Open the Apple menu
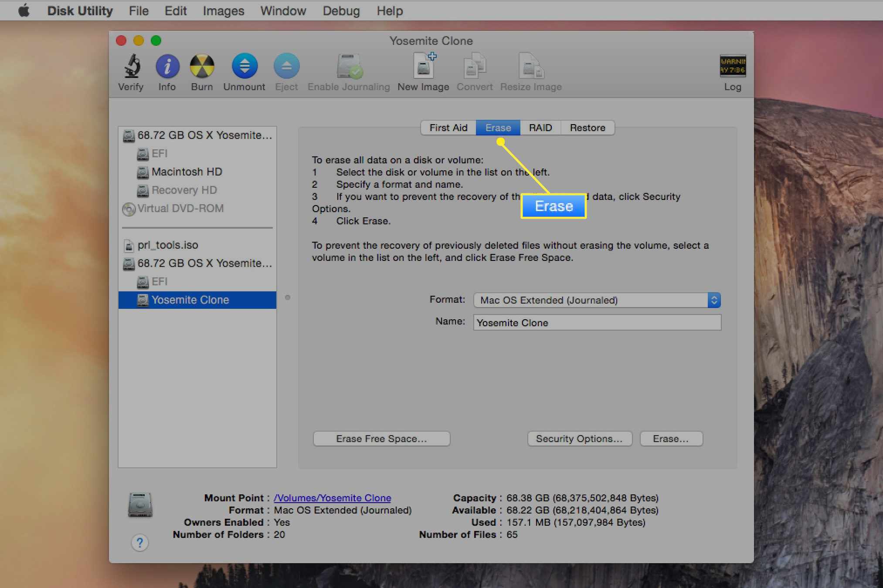The image size is (883, 588). coord(24,10)
